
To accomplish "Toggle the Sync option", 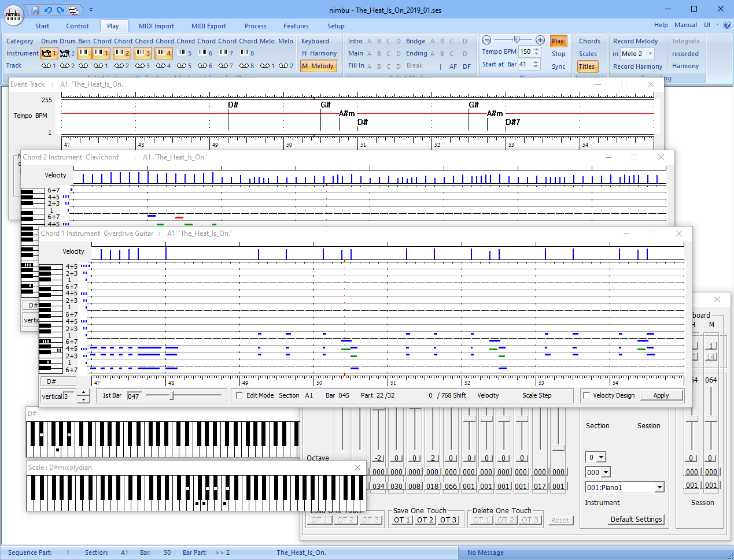I will click(558, 66).
